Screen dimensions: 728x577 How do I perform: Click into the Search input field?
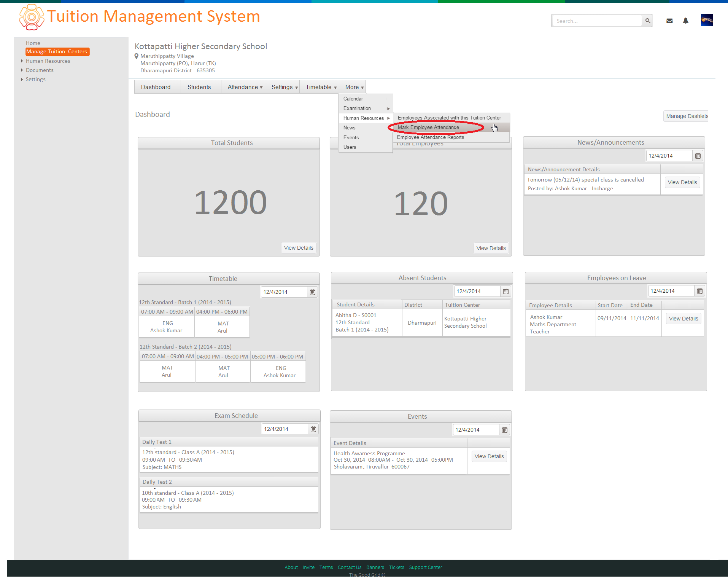point(597,21)
